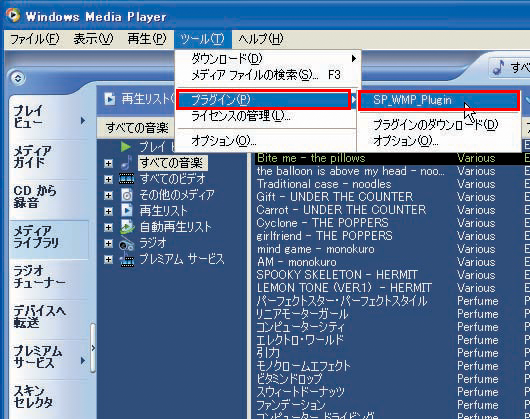Open the デバイスへ転送 sidebar tab

39,317
